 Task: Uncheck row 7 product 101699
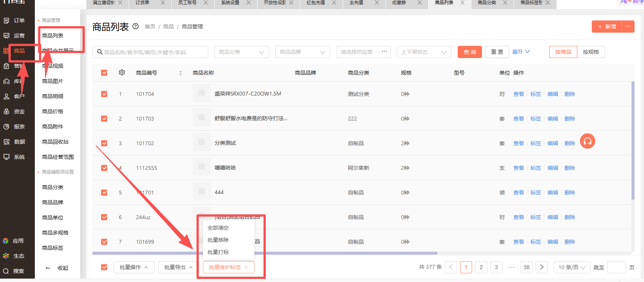click(x=104, y=242)
